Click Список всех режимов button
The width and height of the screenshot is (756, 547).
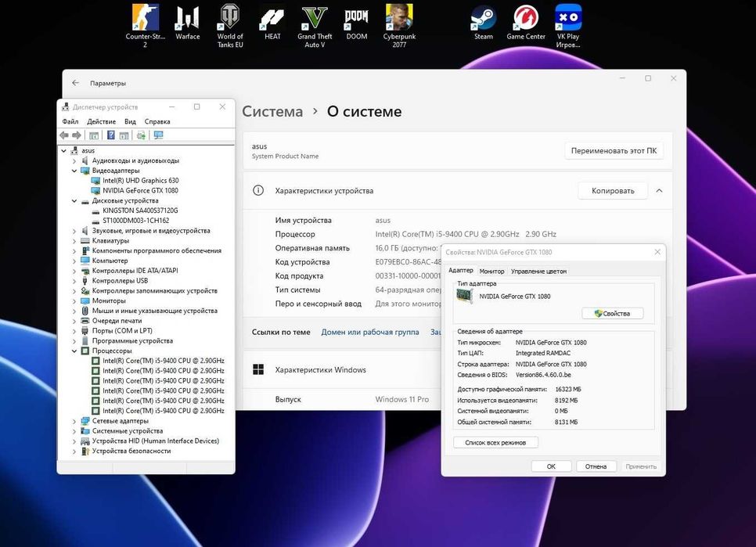(495, 442)
